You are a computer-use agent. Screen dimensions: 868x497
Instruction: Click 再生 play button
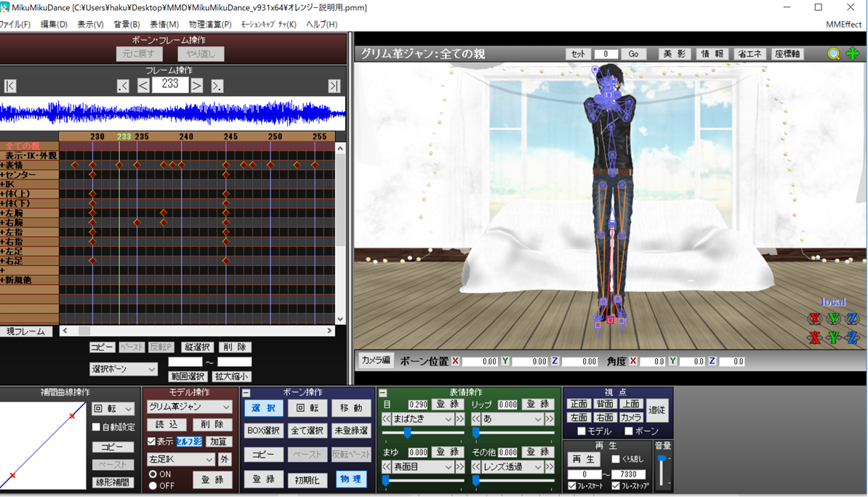584,458
